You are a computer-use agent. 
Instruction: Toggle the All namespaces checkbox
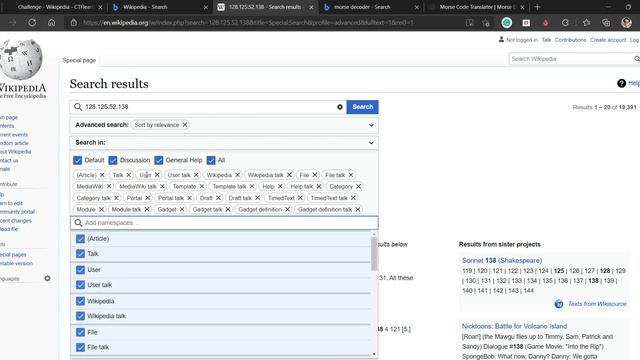coord(211,160)
